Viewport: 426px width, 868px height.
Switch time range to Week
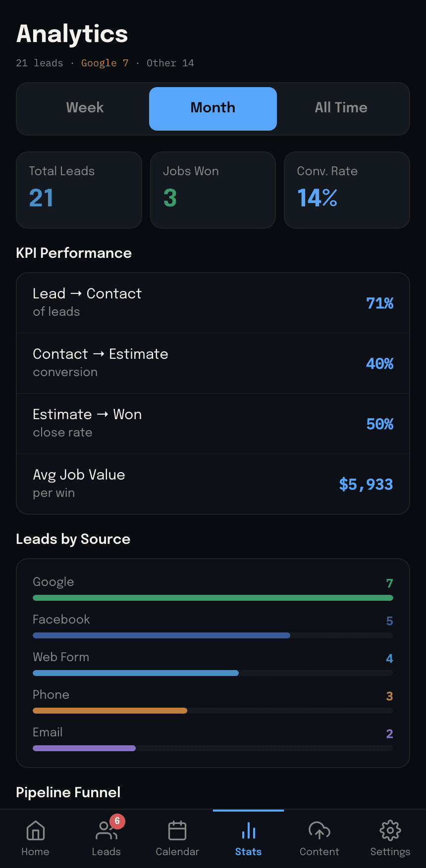coord(85,108)
